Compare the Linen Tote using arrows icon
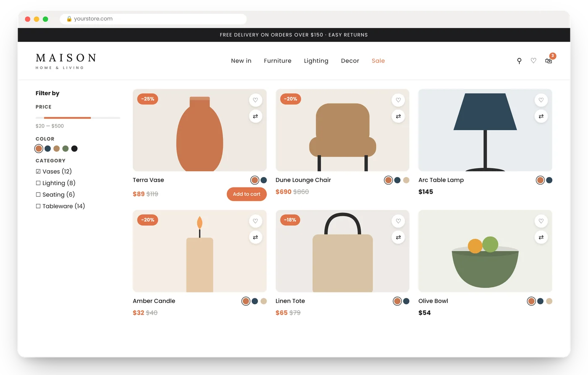Screen dimensions: 588x375 tap(398, 237)
